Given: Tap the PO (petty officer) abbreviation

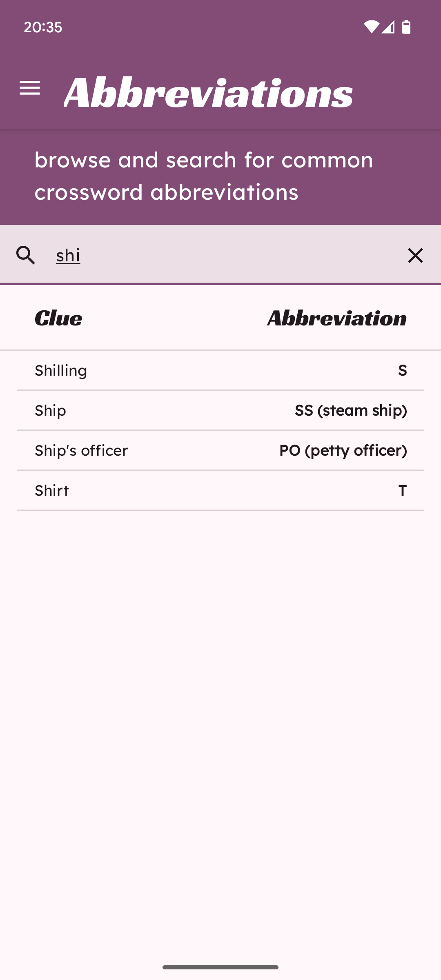Looking at the screenshot, I should (x=343, y=450).
